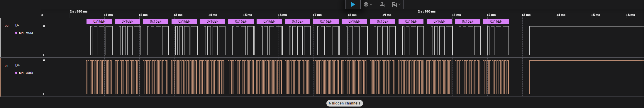Click the D+ channel name label
The image size is (644, 108).
click(x=18, y=65)
